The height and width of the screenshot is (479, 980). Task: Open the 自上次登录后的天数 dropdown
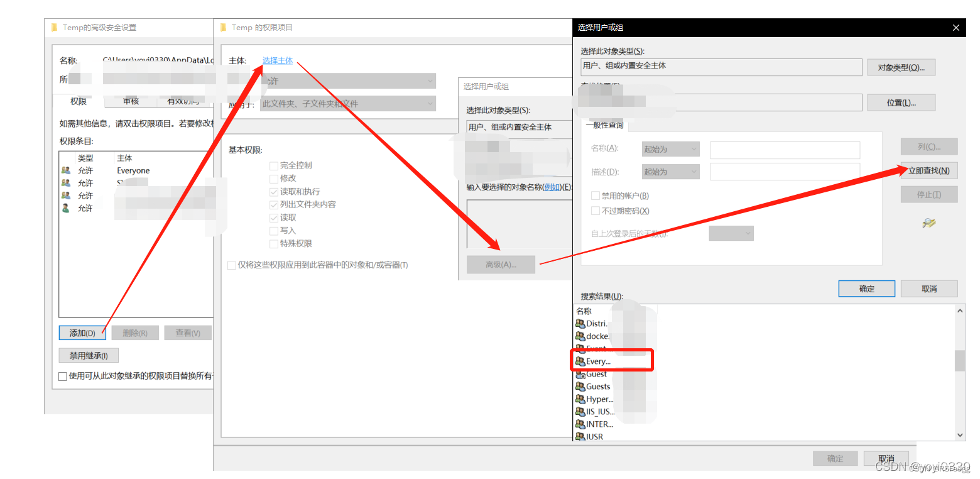[x=731, y=233]
